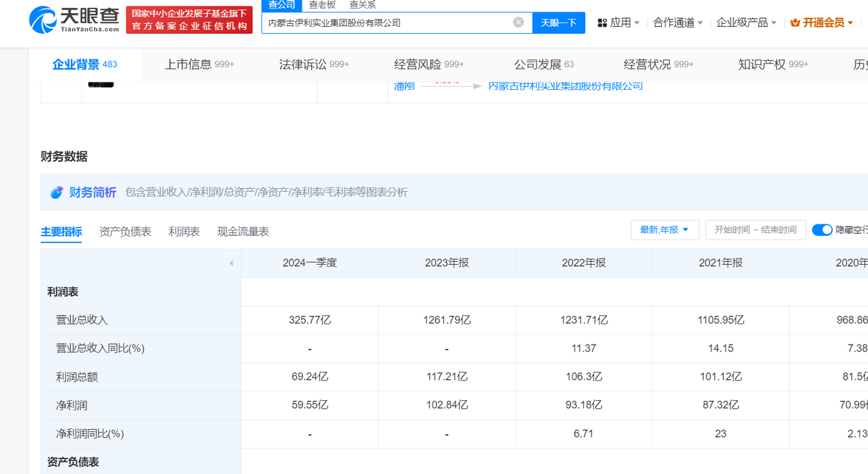This screenshot has width=868, height=474.
Task: Clear the search box with the X icon
Action: pyautogui.click(x=518, y=22)
